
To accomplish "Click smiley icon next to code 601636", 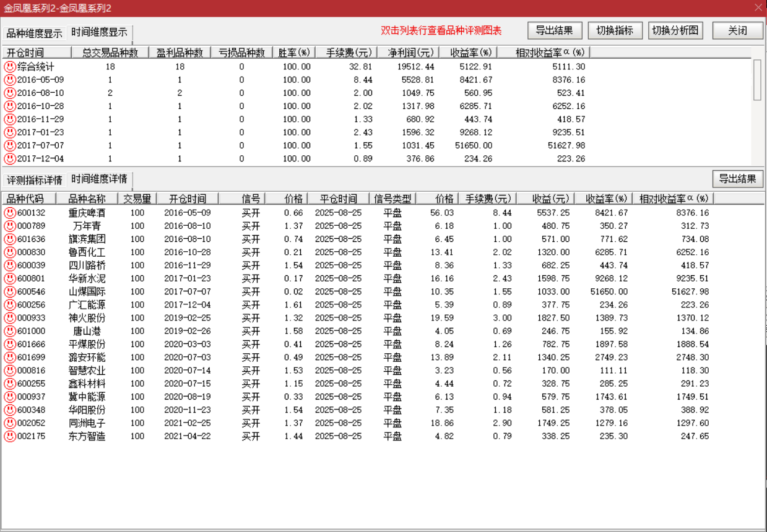I will 10,239.
